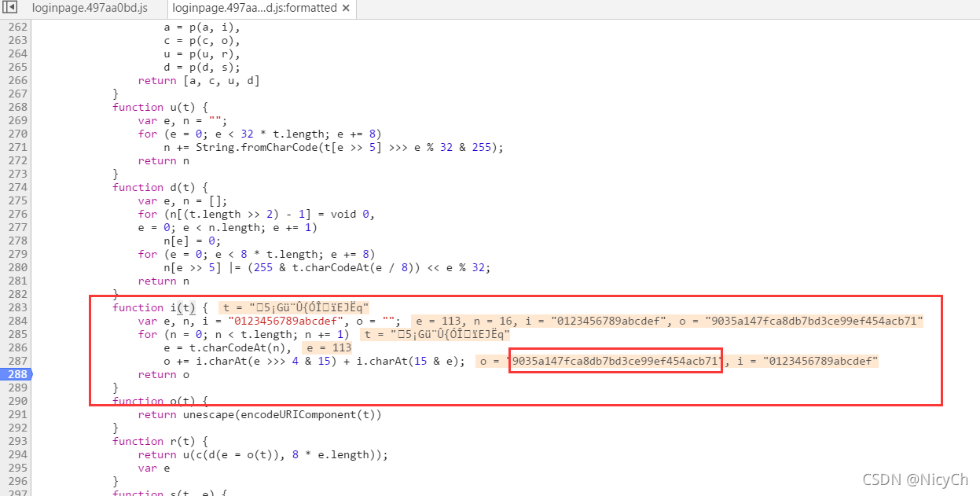Screen dimensions: 980x496
Task: Set a breakpoint on line 294
Action: click(17, 454)
